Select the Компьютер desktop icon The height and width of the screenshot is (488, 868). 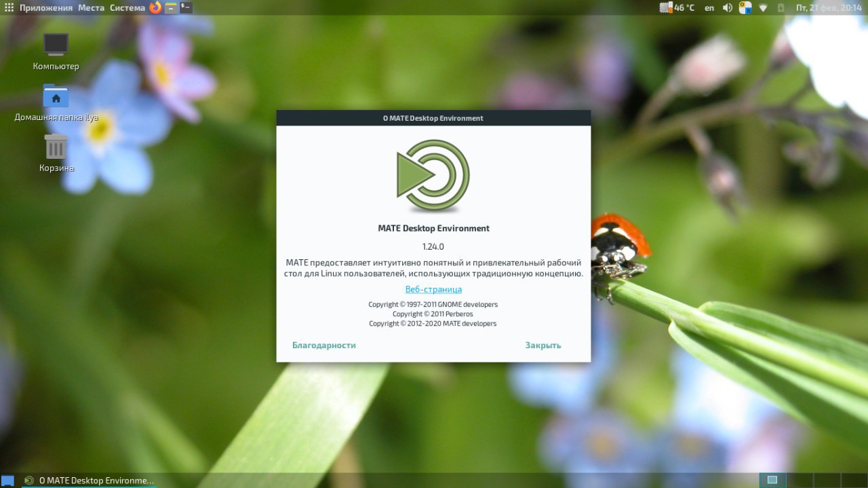(56, 52)
